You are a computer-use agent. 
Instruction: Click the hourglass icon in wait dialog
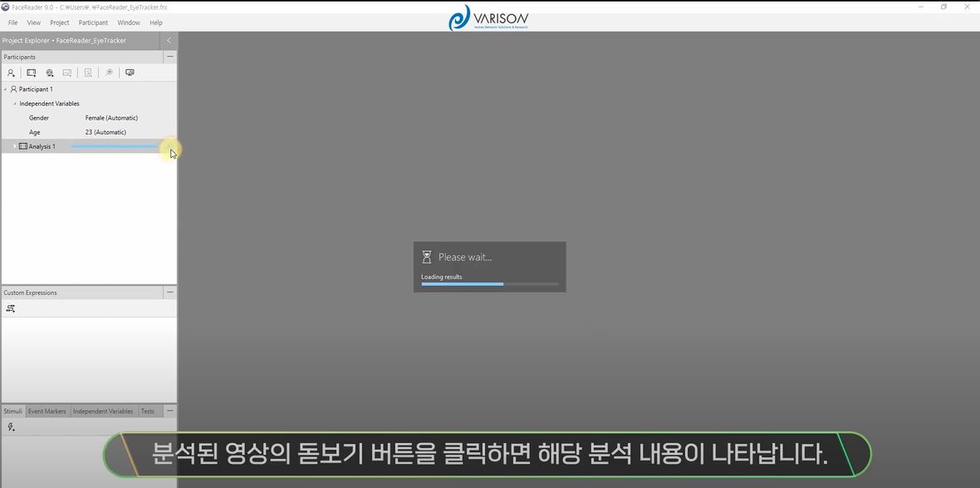tap(427, 257)
